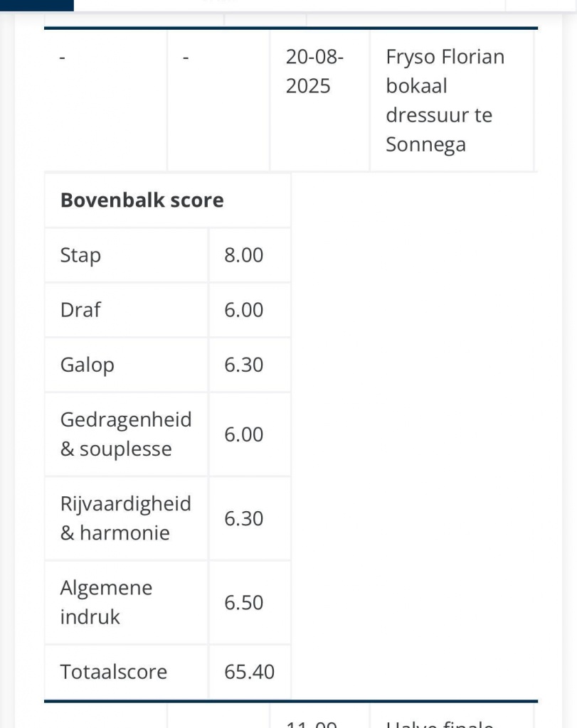Click the Stap row label
Screen dimensions: 577x728
pyautogui.click(x=80, y=255)
